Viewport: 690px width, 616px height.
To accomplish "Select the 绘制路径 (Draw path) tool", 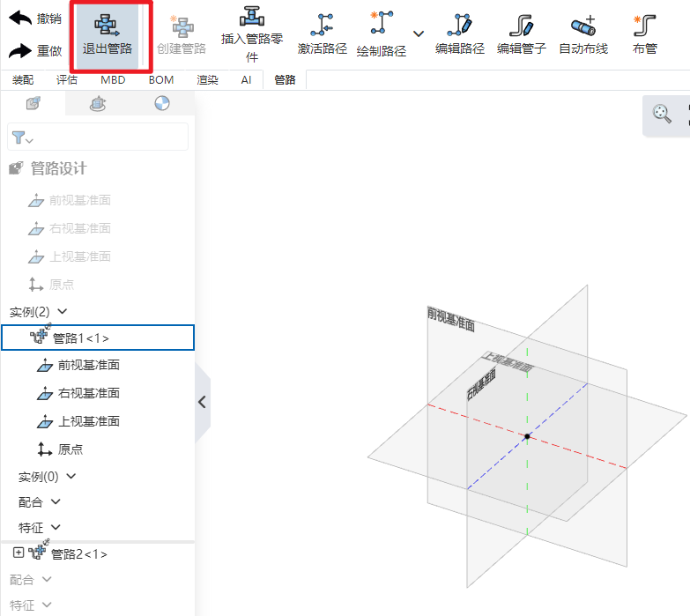I will [382, 35].
